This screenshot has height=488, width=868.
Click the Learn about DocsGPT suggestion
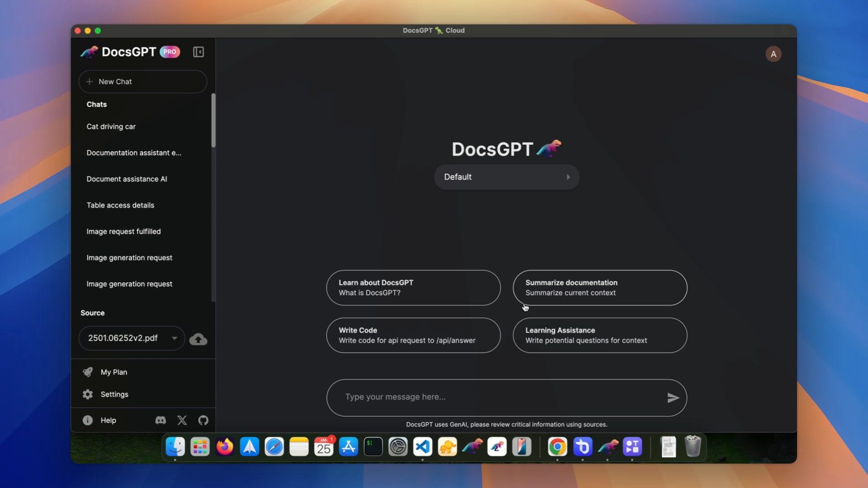pos(413,288)
